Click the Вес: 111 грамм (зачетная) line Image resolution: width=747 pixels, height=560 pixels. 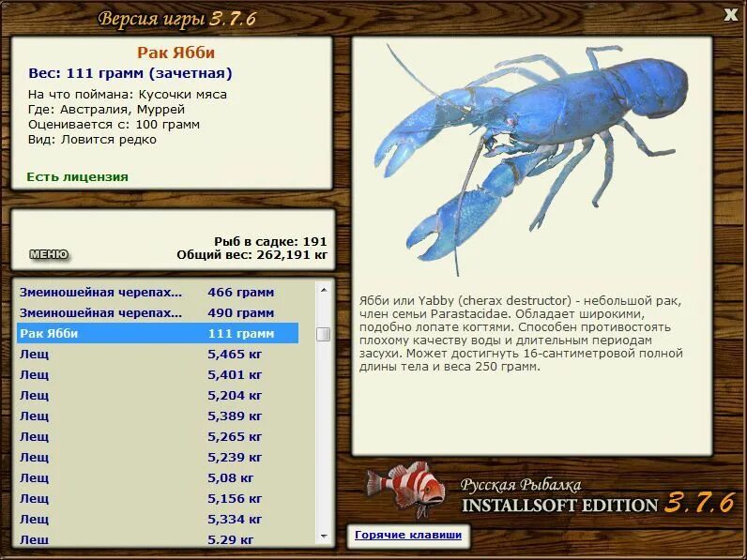pyautogui.click(x=130, y=73)
